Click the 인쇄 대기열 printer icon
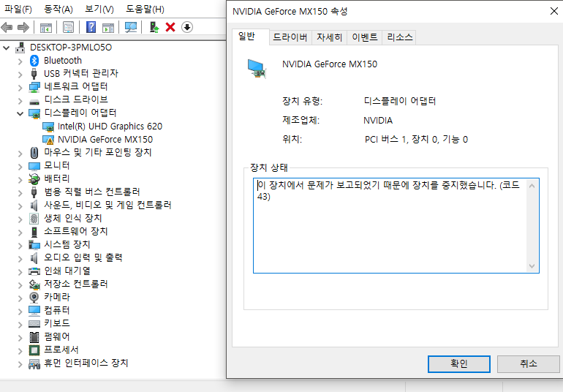The height and width of the screenshot is (392, 563). click(x=34, y=271)
